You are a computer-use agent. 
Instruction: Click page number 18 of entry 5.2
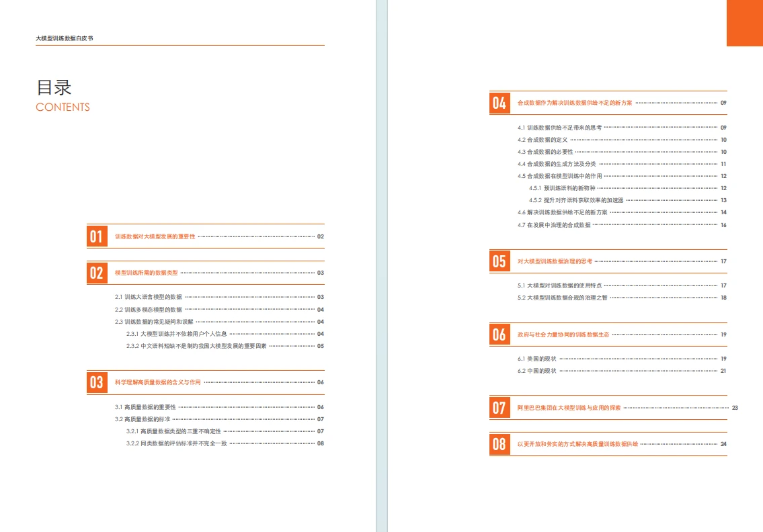(723, 298)
